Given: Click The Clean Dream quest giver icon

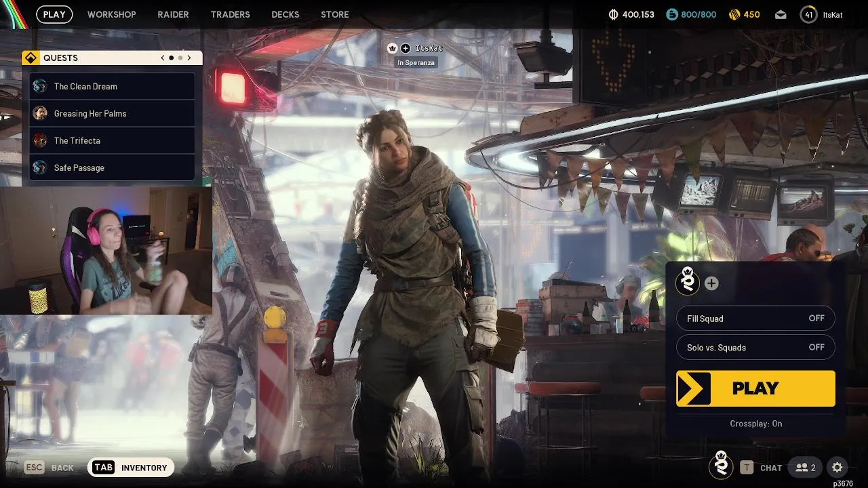Looking at the screenshot, I should pyautogui.click(x=40, y=86).
